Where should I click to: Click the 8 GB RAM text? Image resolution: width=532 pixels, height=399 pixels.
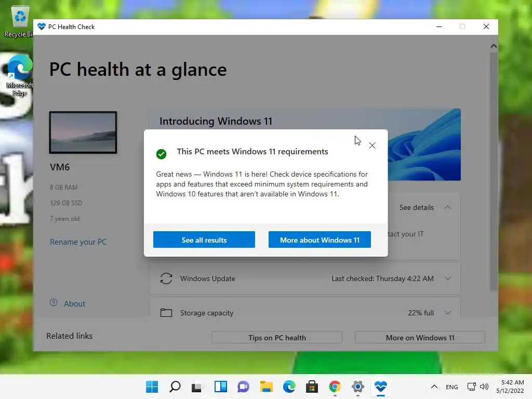(64, 187)
